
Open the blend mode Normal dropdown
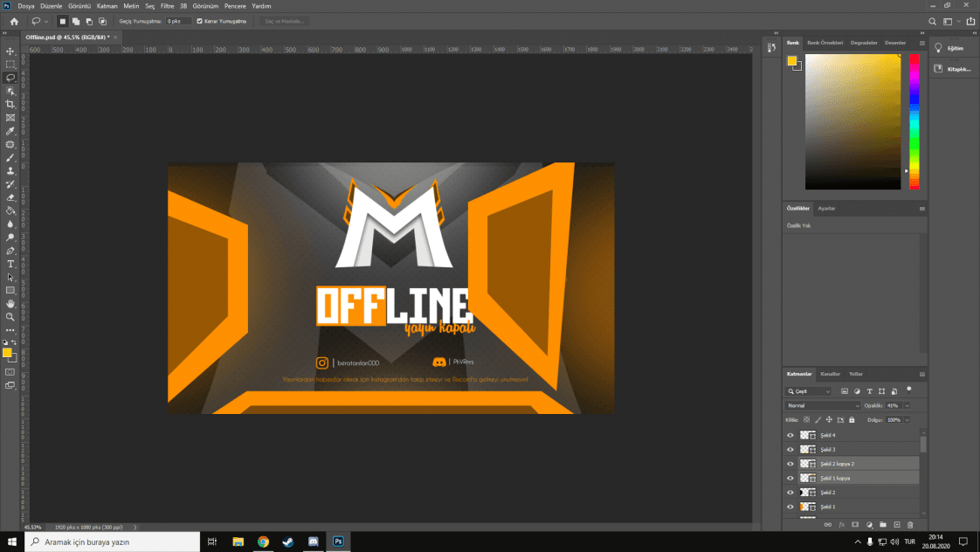[823, 406]
